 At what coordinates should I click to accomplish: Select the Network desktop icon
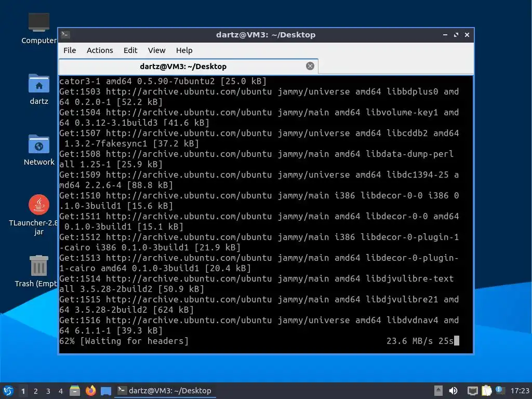pyautogui.click(x=39, y=150)
